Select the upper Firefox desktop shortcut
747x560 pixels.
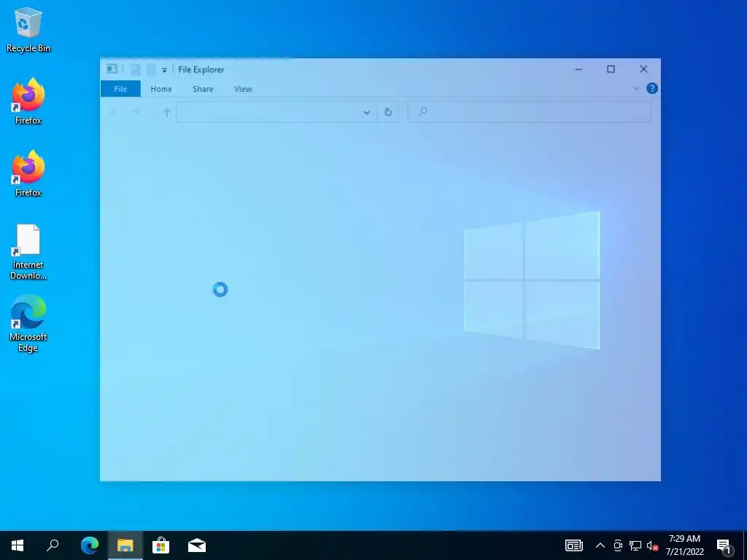pos(28,102)
